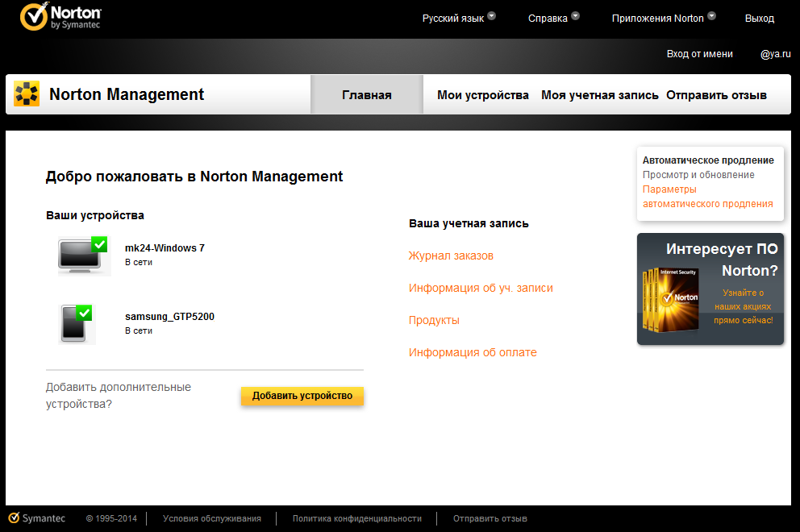Viewport: 800px width, 532px height.
Task: Open the Журнал заказов link
Action: [x=451, y=256]
